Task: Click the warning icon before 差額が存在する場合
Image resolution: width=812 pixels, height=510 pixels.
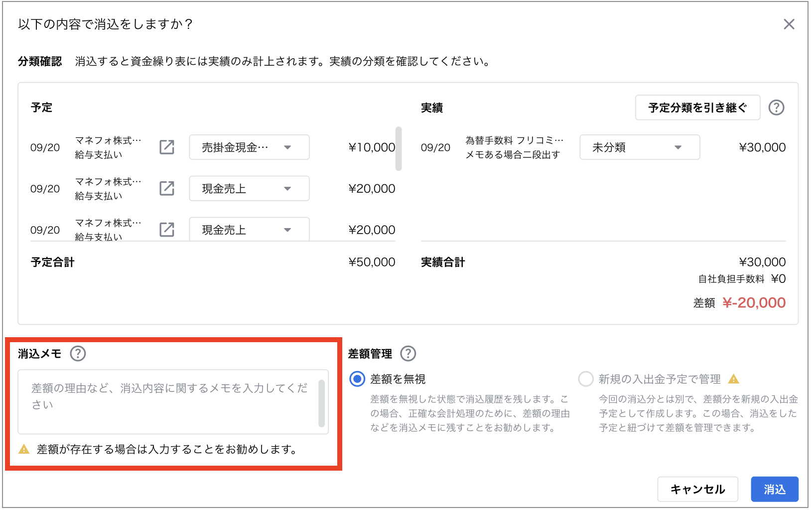Action: [24, 449]
